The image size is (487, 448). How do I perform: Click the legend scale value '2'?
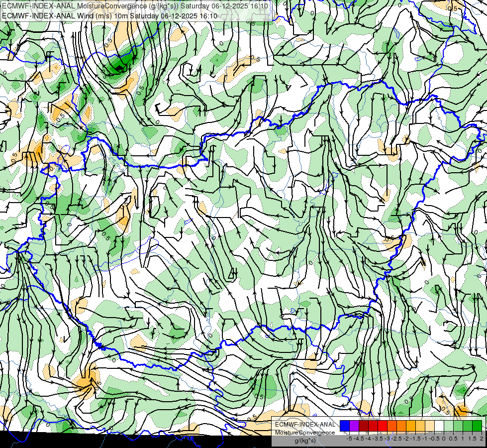click(x=482, y=439)
